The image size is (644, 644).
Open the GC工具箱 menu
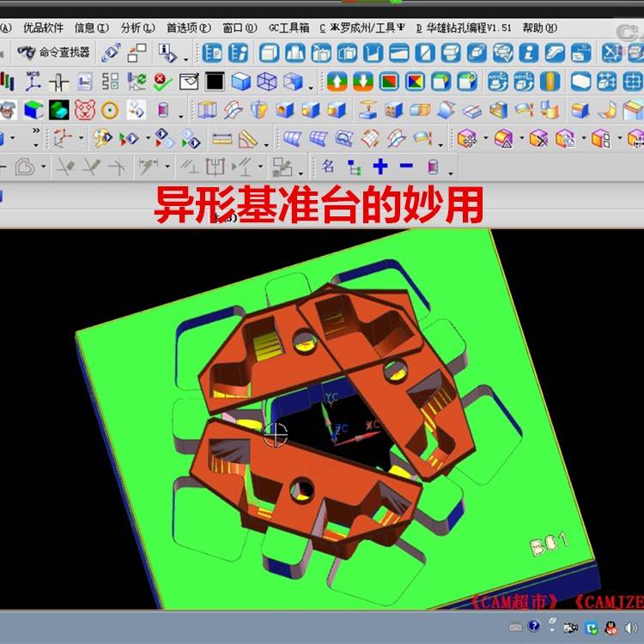tap(288, 27)
